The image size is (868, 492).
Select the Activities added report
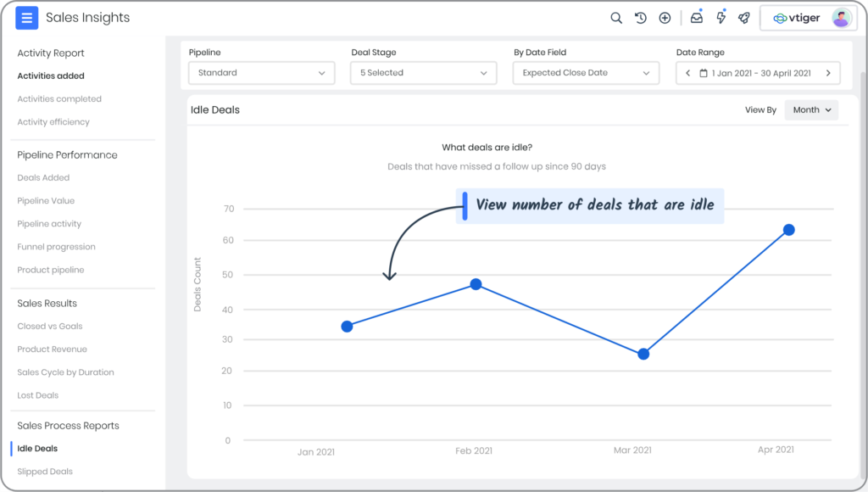[x=51, y=75]
